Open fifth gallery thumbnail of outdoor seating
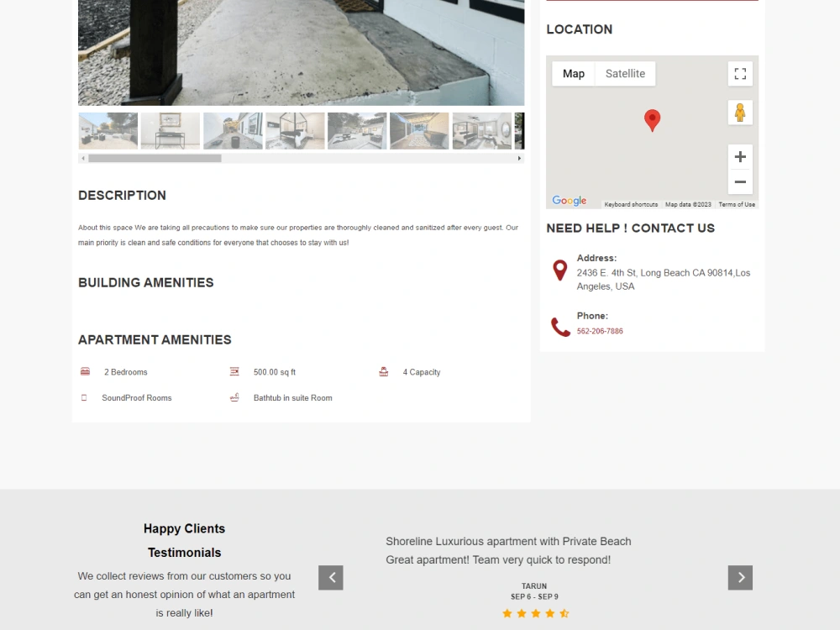 click(357, 131)
